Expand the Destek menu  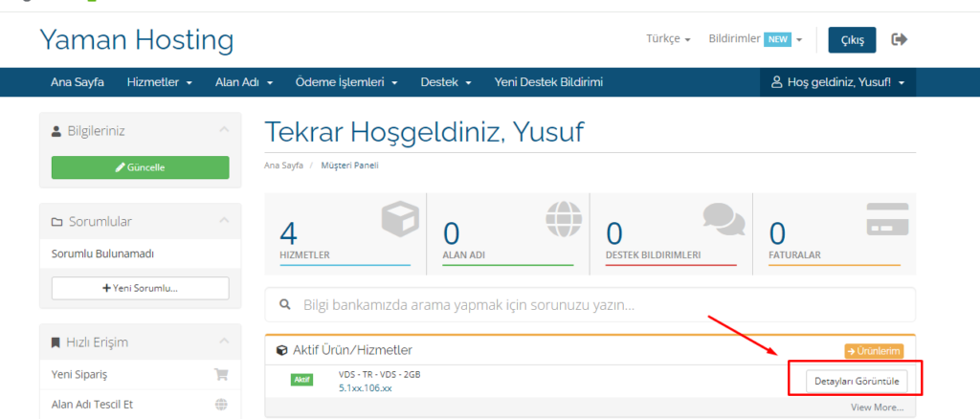point(446,82)
